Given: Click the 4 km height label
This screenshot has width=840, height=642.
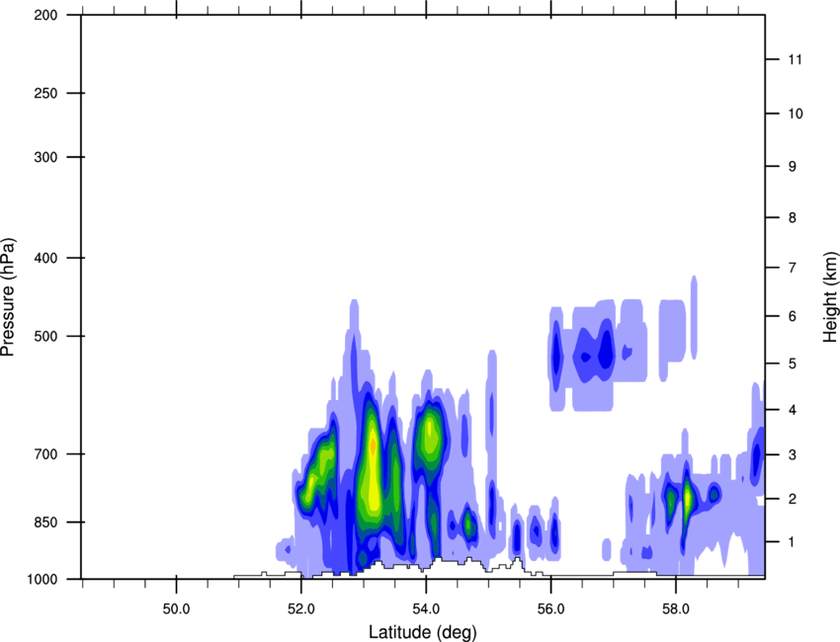Looking at the screenshot, I should (x=793, y=410).
